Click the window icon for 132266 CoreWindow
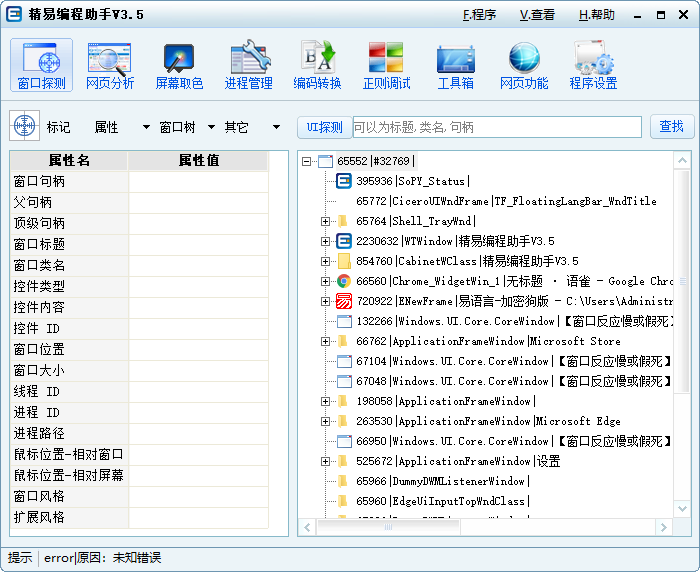 point(344,321)
